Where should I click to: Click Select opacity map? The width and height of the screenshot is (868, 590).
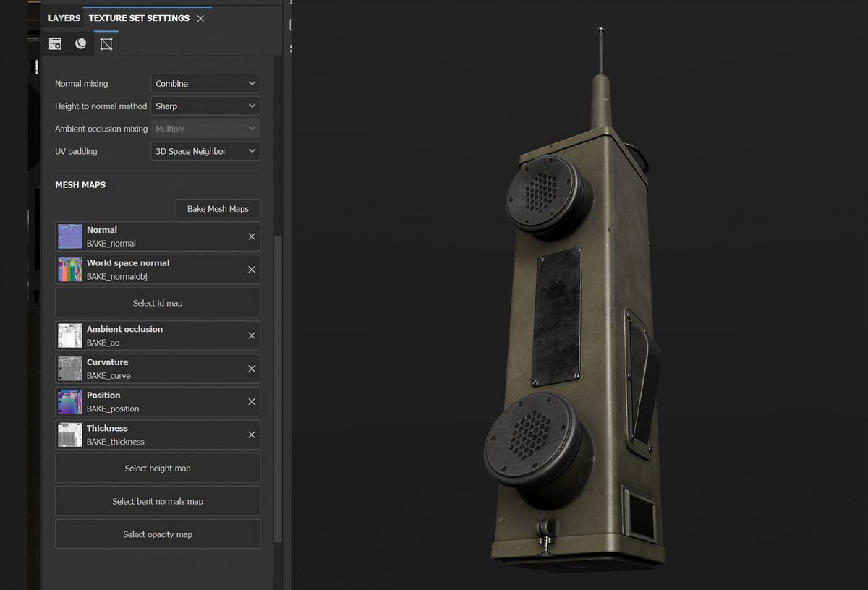(x=157, y=534)
